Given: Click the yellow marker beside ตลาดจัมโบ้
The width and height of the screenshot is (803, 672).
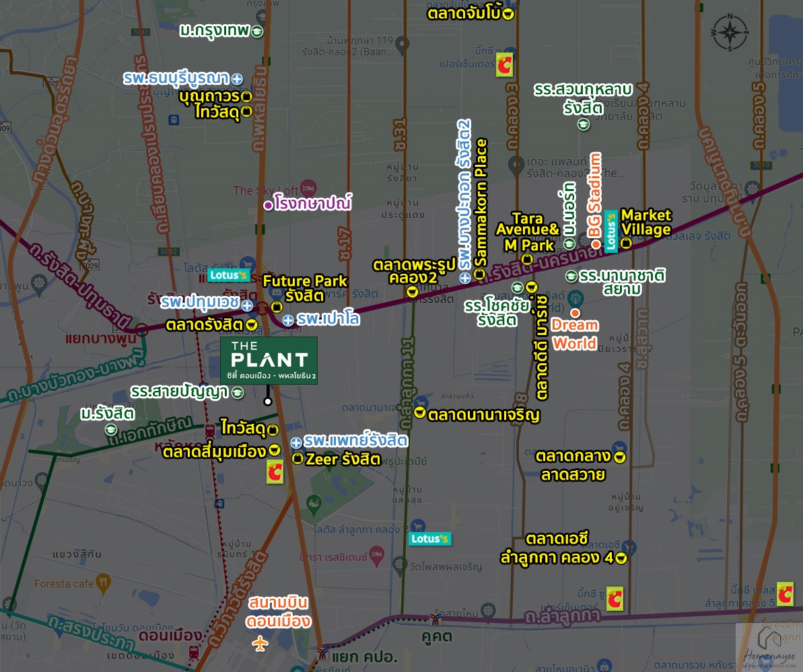Looking at the screenshot, I should click(508, 14).
